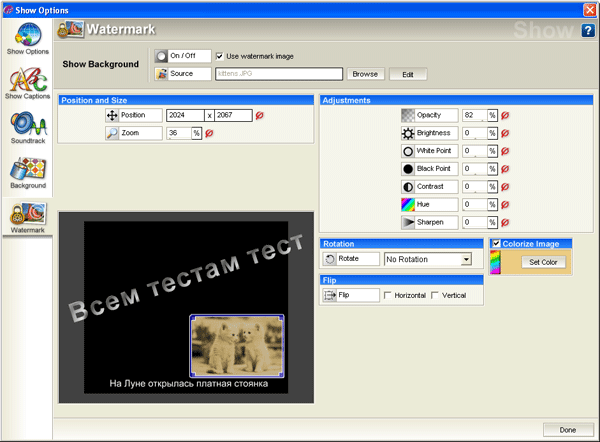Click the Opacity checkerboard icon
This screenshot has height=442, width=600.
408,115
